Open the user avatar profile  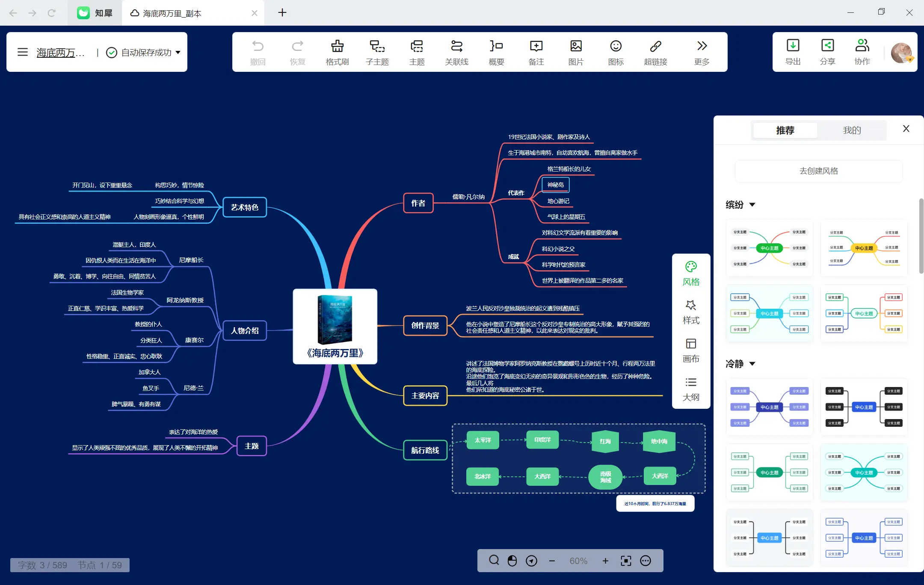click(901, 53)
